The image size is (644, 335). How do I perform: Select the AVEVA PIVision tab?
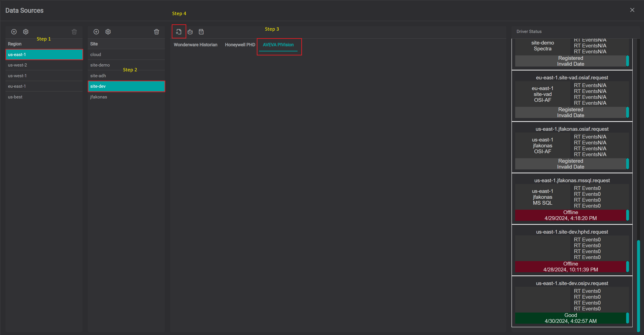click(x=278, y=45)
